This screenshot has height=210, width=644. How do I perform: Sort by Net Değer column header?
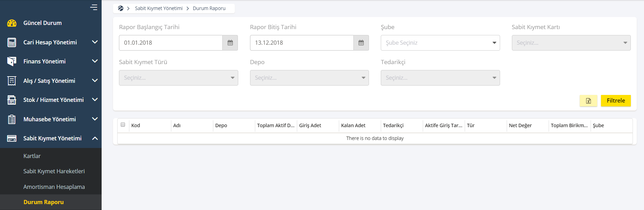pos(527,125)
